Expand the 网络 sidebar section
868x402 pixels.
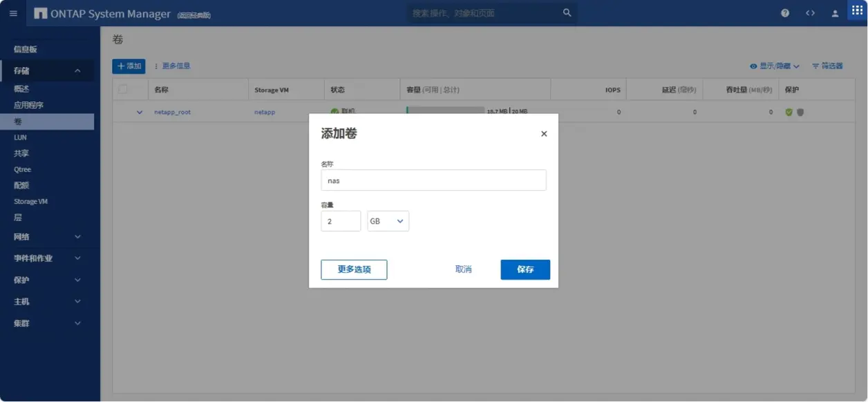coord(47,237)
